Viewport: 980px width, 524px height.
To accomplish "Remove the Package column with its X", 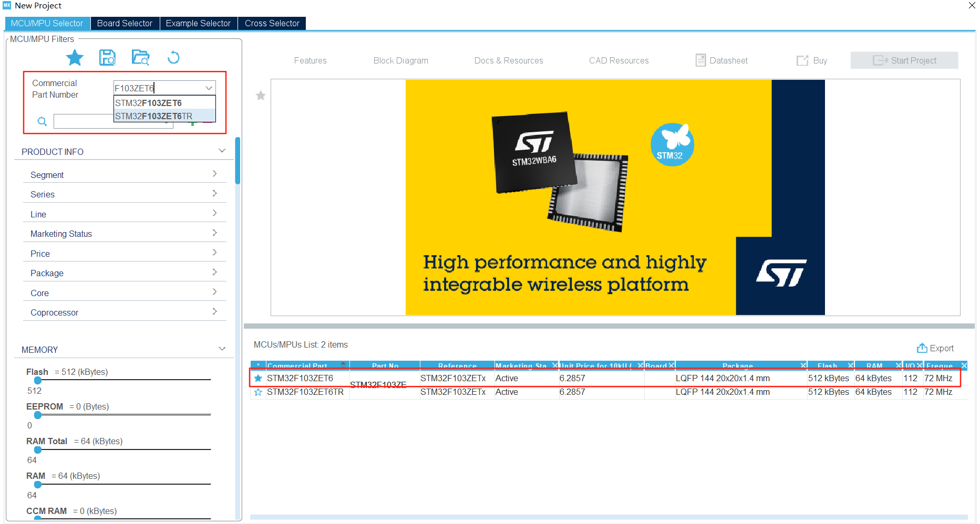I will click(803, 365).
